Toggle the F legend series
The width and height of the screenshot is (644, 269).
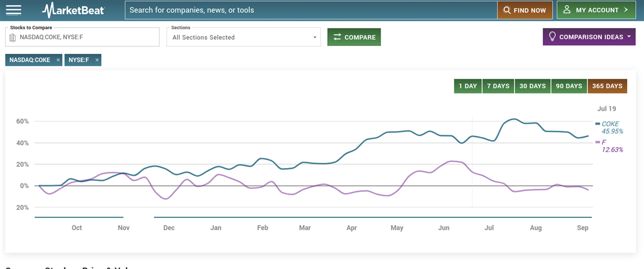pos(604,142)
